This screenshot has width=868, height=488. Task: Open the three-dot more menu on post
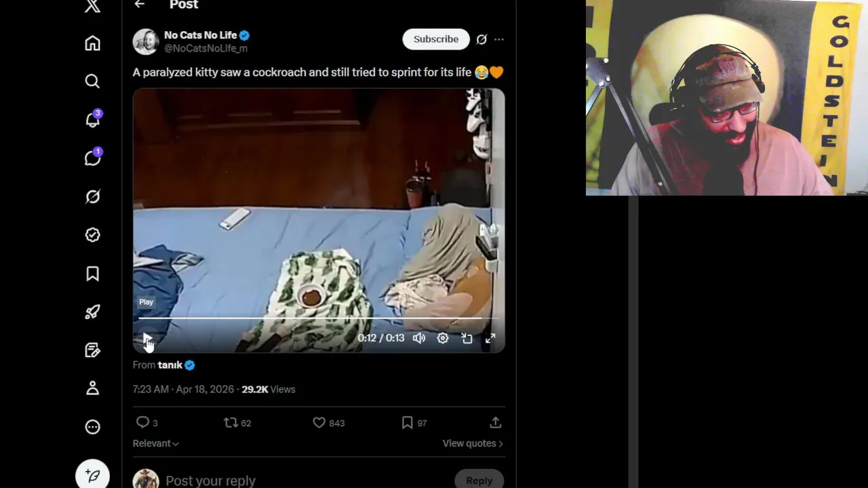pyautogui.click(x=499, y=39)
